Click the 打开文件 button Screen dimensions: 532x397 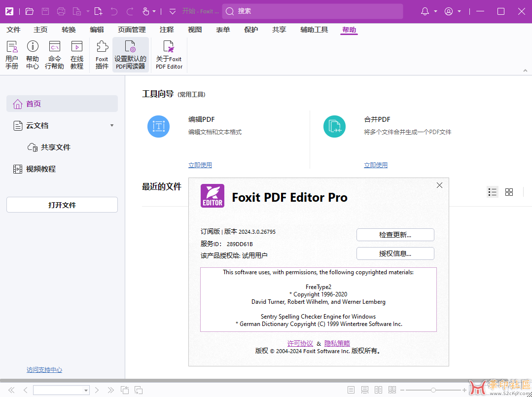[62, 205]
